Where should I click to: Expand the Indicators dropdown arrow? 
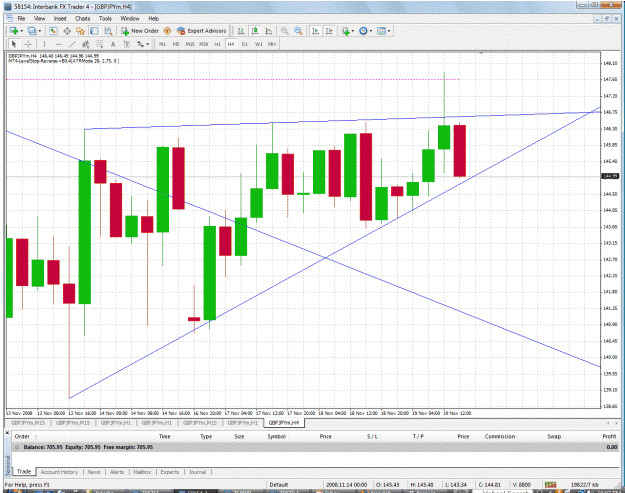tap(353, 31)
